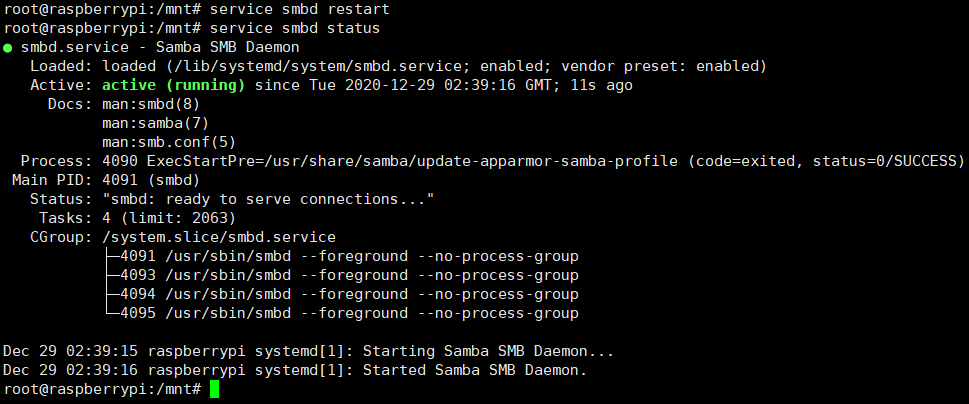
Task: Click the "Starting Samba SMB Daemon..." log line
Action: (308, 351)
